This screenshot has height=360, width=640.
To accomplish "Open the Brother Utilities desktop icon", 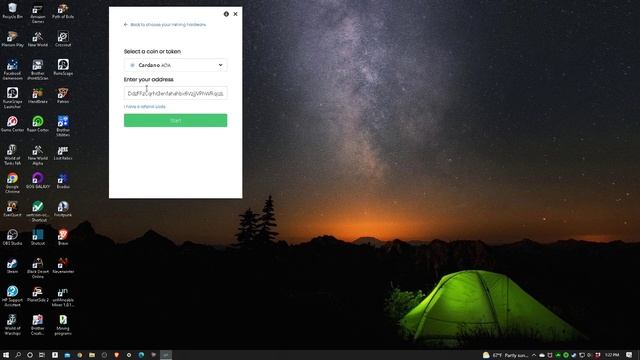I will point(63,126).
